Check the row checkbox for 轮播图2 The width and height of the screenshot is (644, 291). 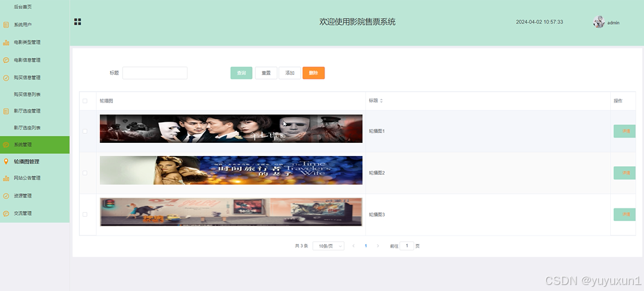point(85,173)
